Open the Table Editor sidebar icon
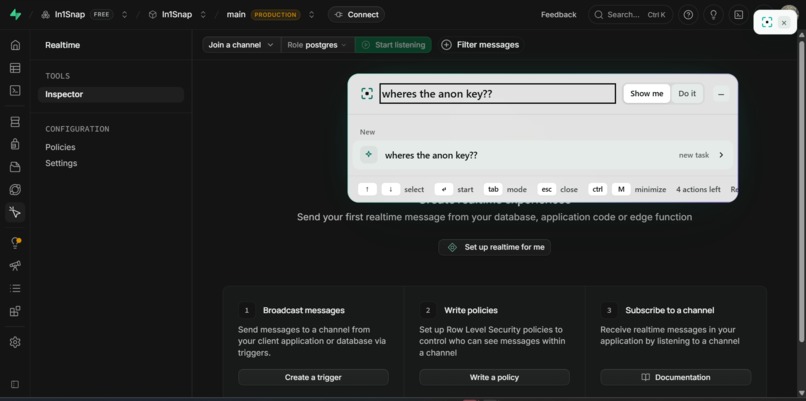This screenshot has height=401, width=806. (x=15, y=68)
